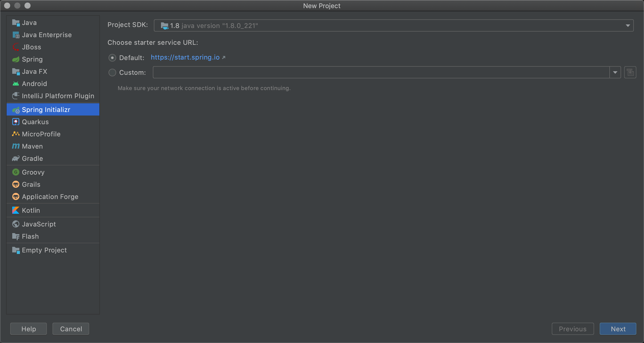Open the https://start.spring.io link
644x343 pixels.
pos(185,57)
